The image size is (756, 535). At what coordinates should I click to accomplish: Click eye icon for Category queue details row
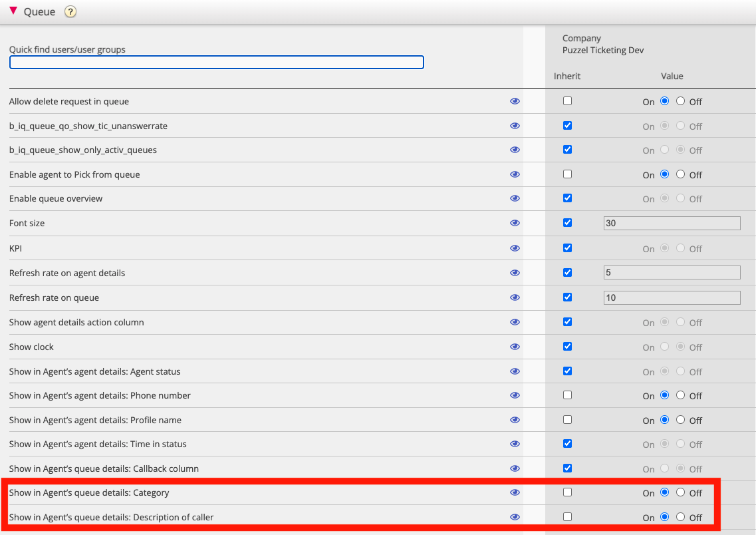(x=515, y=492)
